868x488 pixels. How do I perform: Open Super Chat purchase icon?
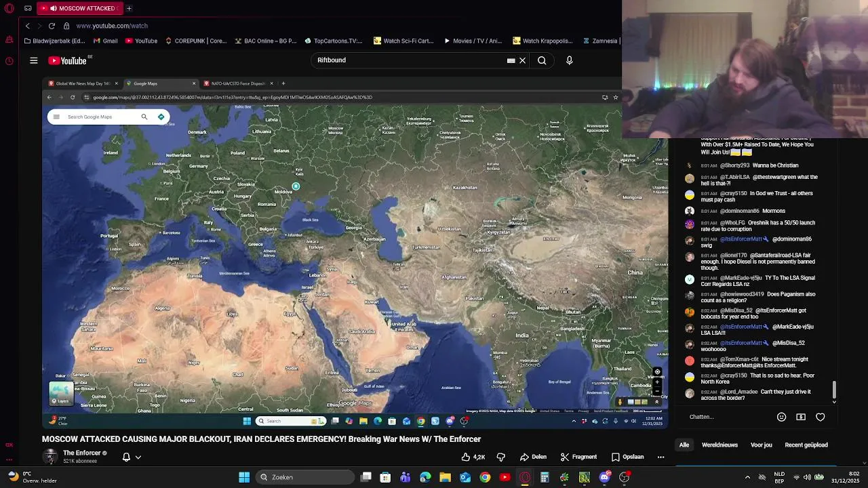801,417
